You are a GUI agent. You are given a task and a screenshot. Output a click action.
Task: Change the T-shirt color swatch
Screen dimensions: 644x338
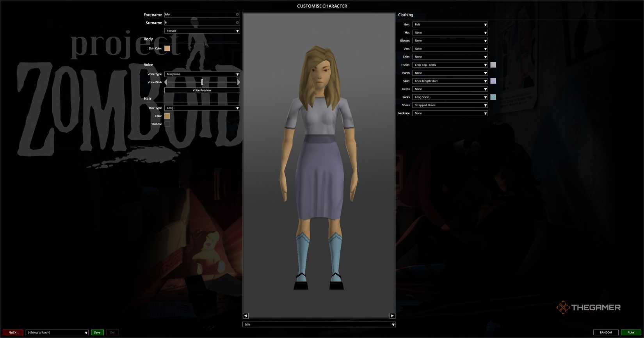(x=493, y=65)
